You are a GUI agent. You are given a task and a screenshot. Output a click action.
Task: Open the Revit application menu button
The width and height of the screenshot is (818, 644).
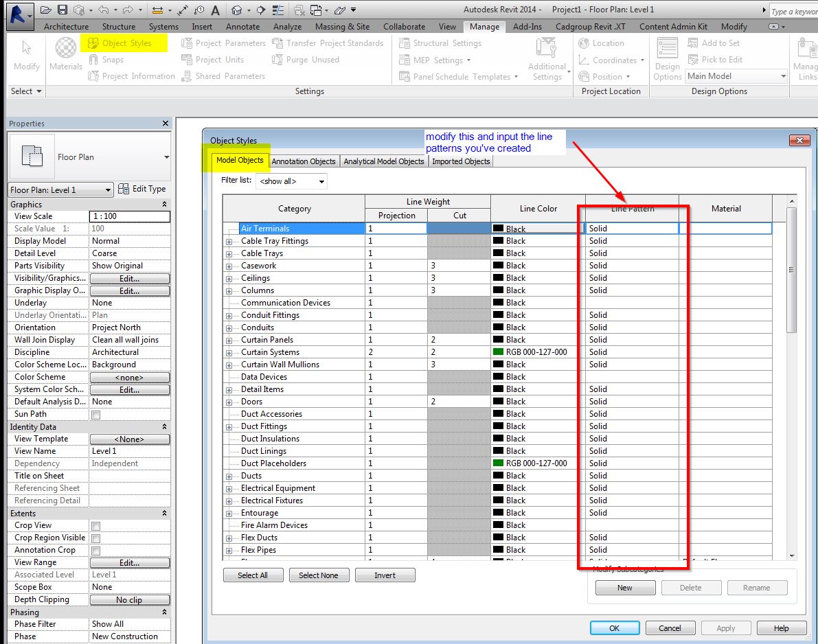point(20,15)
